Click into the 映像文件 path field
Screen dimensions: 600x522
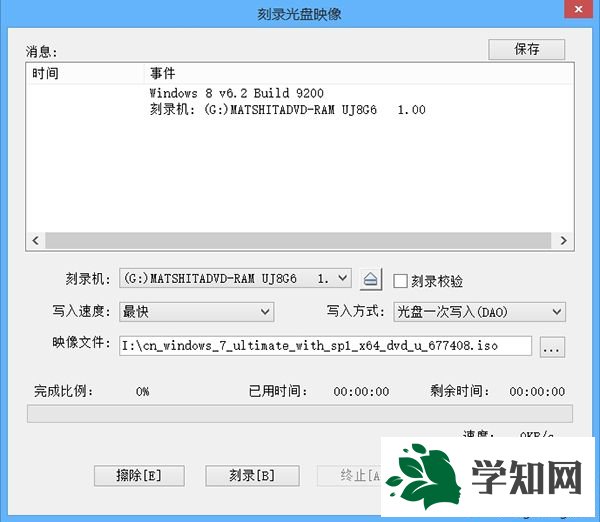coord(325,346)
